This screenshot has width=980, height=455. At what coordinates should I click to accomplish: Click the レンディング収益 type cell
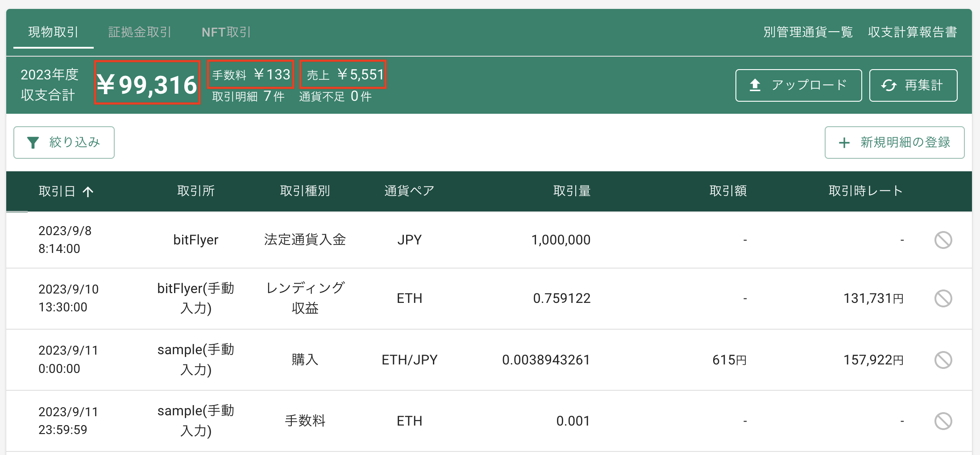(305, 298)
